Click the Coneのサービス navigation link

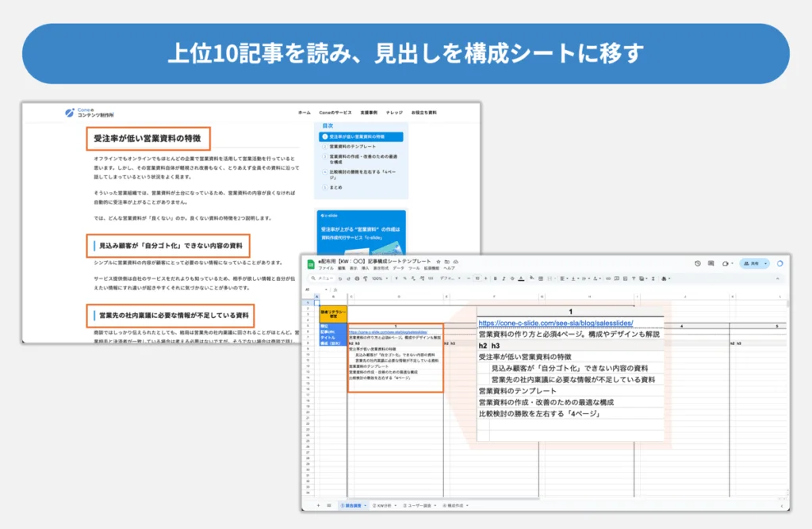[335, 113]
